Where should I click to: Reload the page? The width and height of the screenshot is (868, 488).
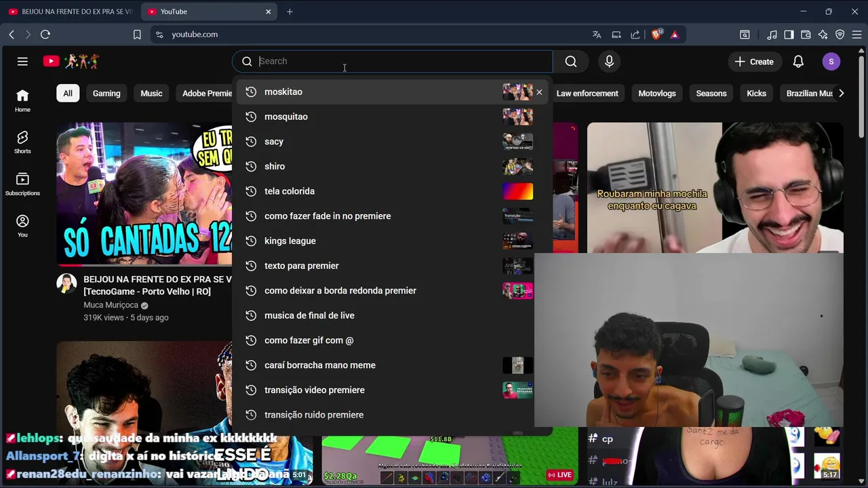pyautogui.click(x=45, y=35)
